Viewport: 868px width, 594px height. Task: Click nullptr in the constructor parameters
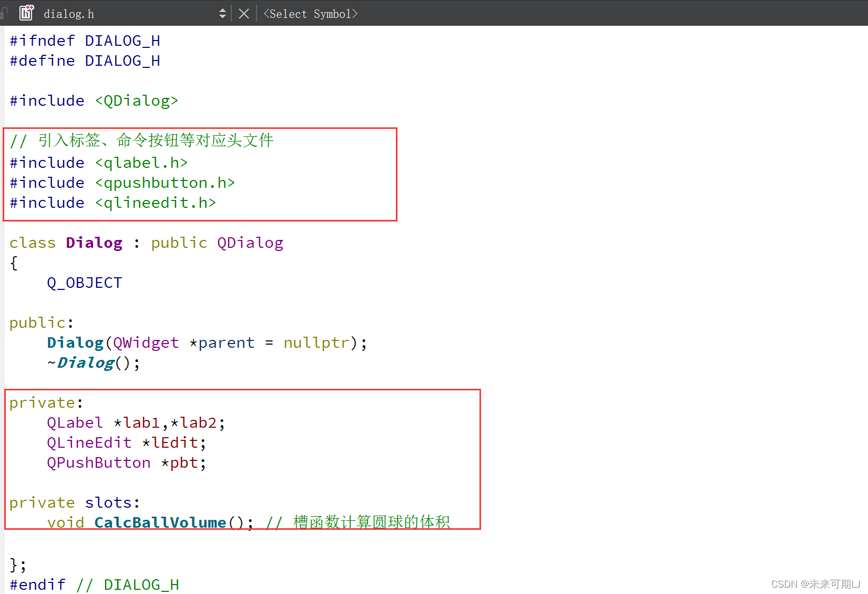pos(316,343)
